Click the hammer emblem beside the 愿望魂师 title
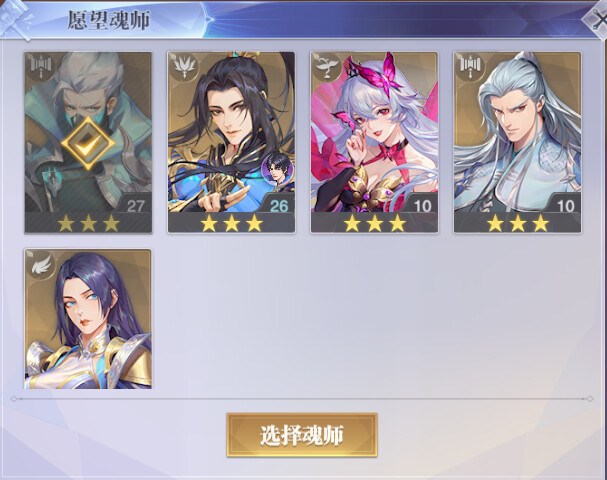 click(x=15, y=19)
